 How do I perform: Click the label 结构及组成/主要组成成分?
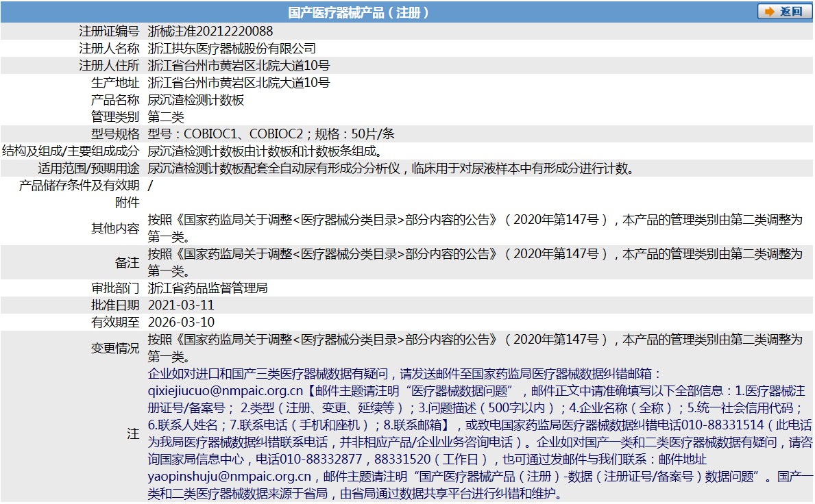(x=71, y=151)
